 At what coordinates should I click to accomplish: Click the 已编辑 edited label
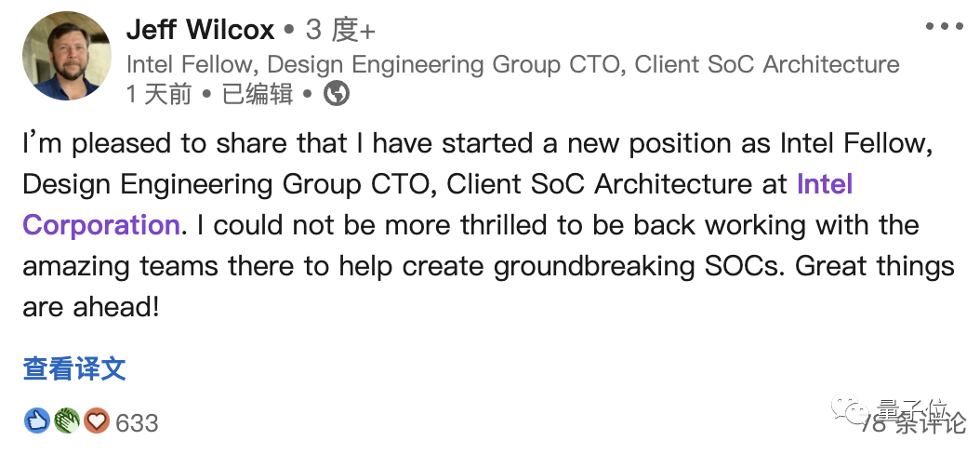pyautogui.click(x=258, y=94)
